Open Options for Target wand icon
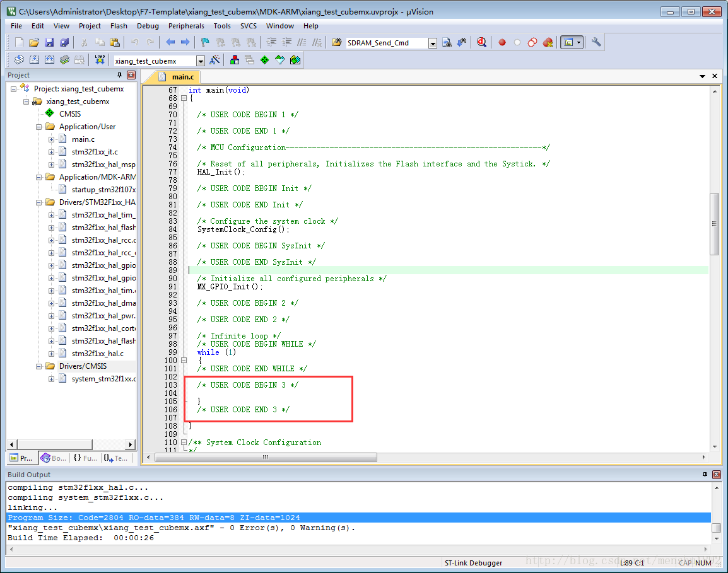The image size is (728, 573). tap(214, 59)
